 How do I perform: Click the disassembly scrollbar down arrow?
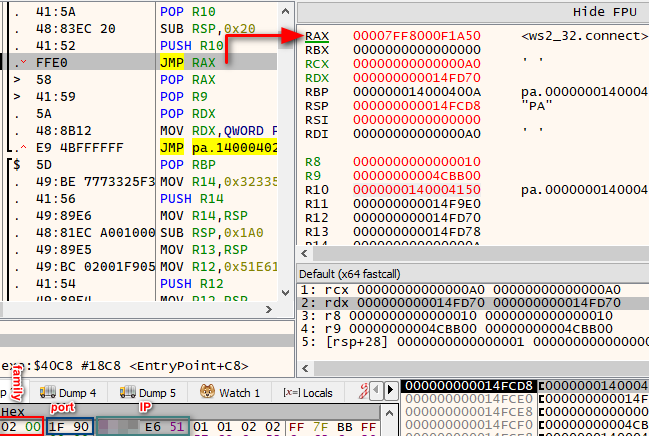tap(285, 293)
